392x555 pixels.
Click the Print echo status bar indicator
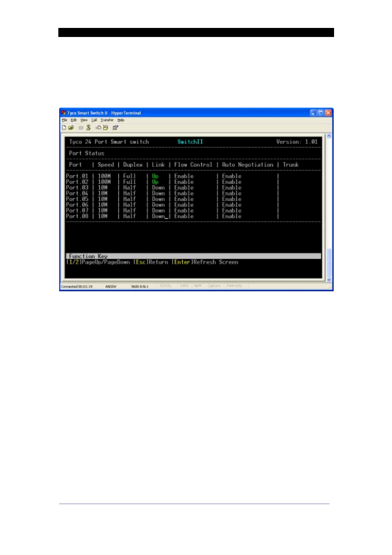click(235, 286)
